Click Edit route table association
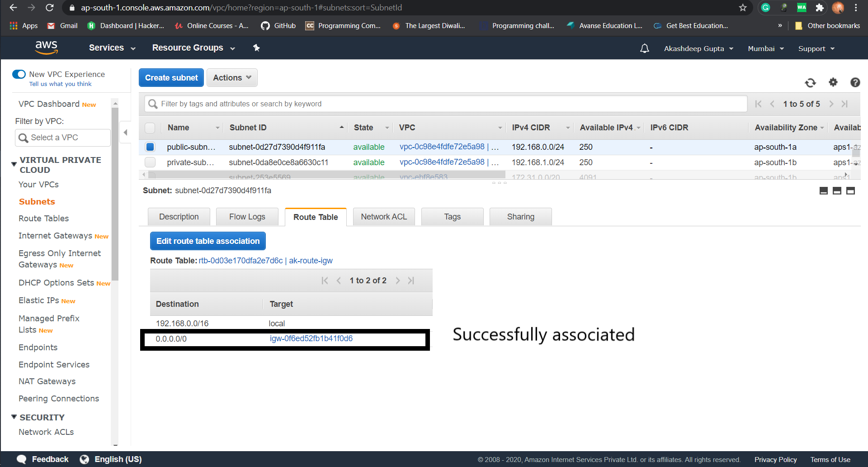Image resolution: width=868 pixels, height=467 pixels. tap(208, 241)
